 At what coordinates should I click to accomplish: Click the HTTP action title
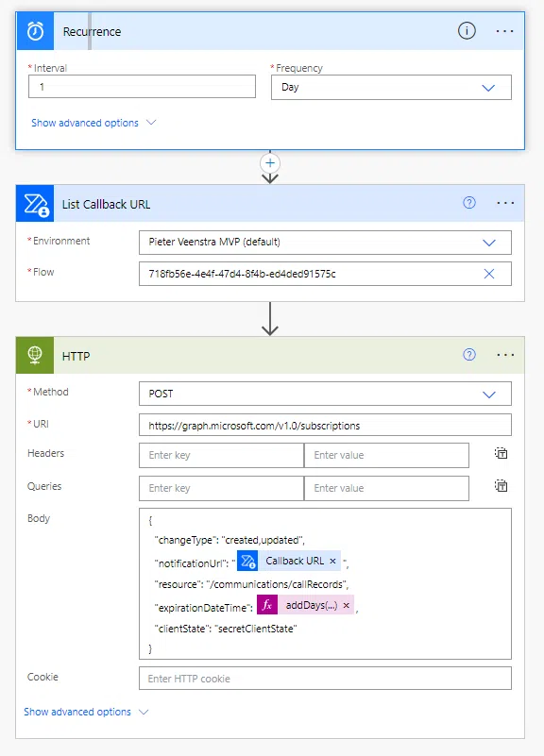click(x=76, y=357)
